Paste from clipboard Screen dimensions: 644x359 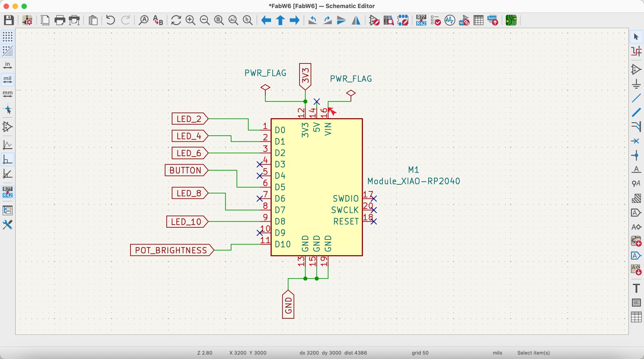(93, 20)
